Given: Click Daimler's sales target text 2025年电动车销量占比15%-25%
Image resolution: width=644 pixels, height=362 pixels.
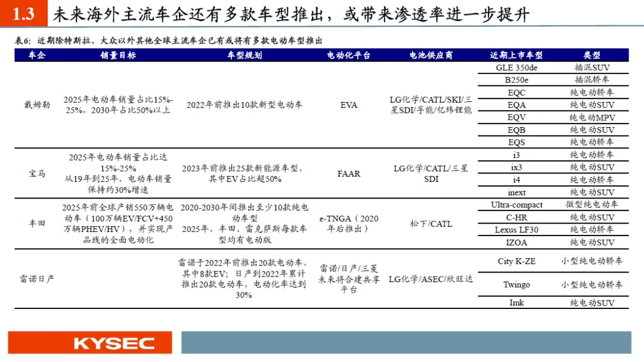Looking at the screenshot, I should [x=118, y=105].
